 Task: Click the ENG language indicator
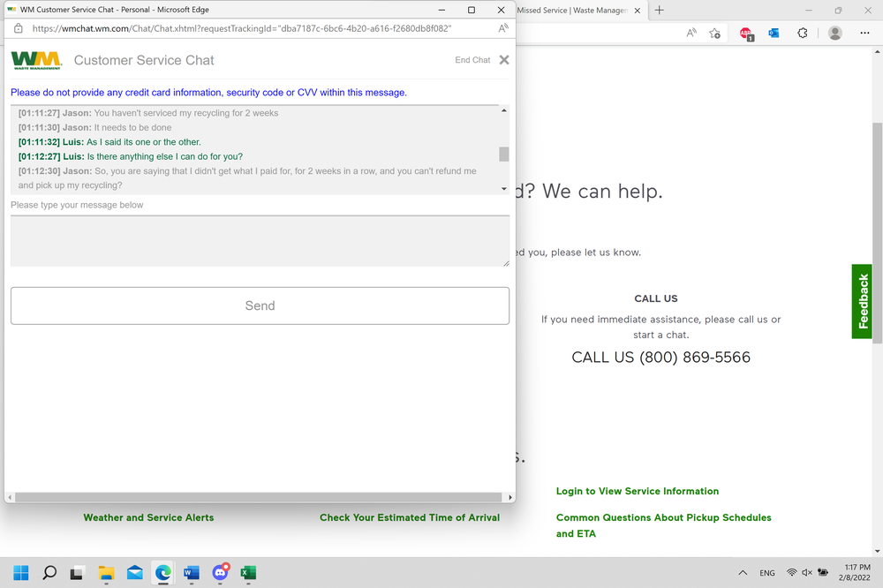767,573
